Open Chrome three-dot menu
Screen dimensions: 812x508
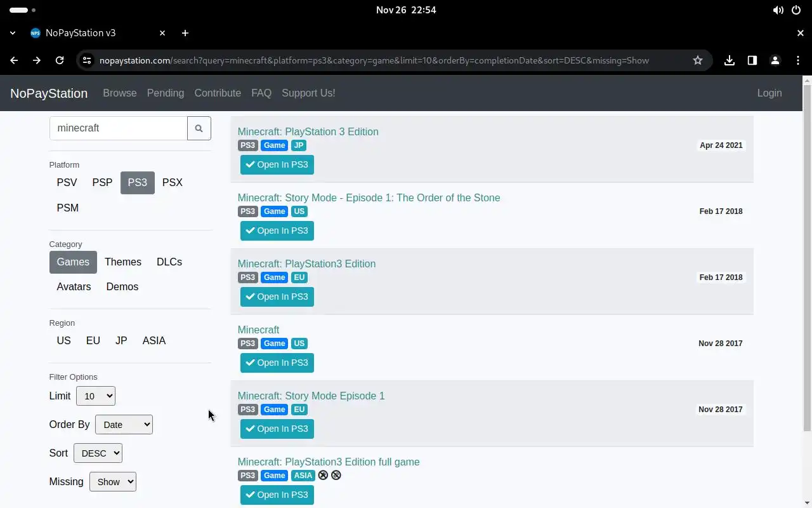pos(798,60)
